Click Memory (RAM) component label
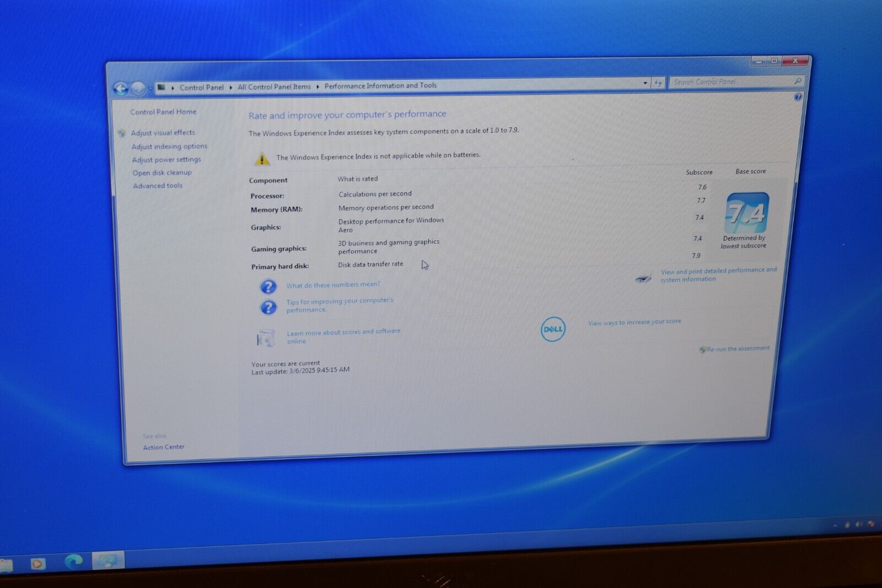Image resolution: width=882 pixels, height=588 pixels. coord(277,210)
